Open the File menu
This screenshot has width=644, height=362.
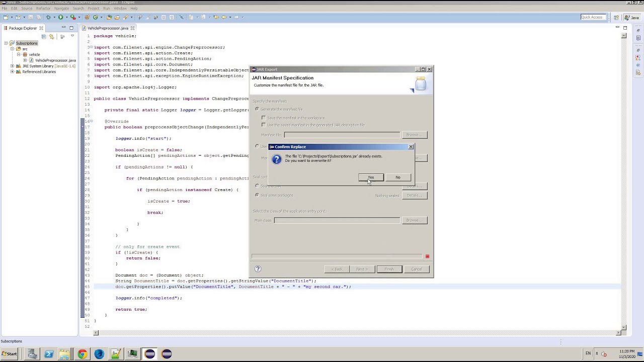tap(5, 9)
